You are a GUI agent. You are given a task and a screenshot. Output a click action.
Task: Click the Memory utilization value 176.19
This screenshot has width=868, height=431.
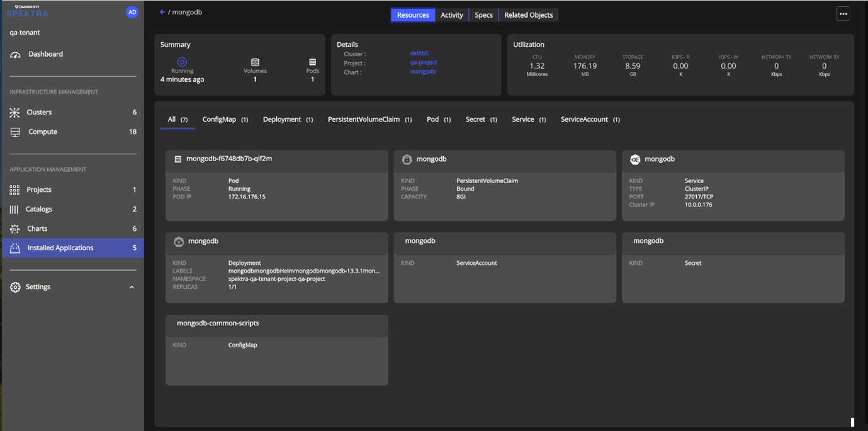[x=585, y=66]
